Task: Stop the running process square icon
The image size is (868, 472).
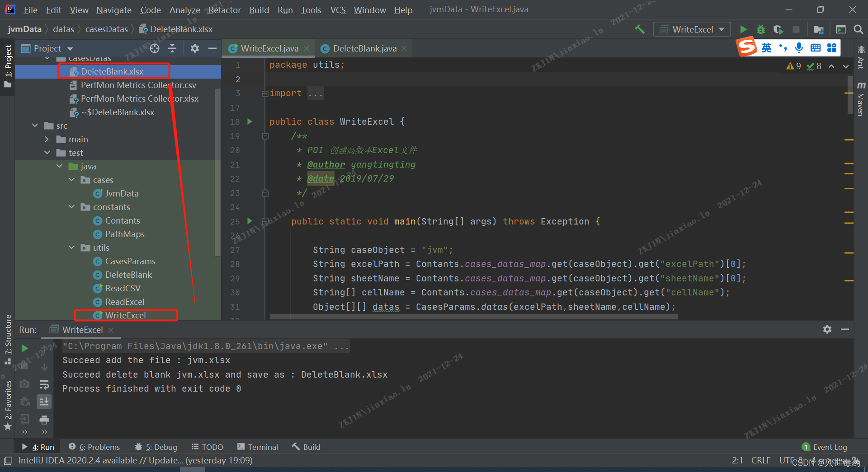Action: pyautogui.click(x=796, y=29)
